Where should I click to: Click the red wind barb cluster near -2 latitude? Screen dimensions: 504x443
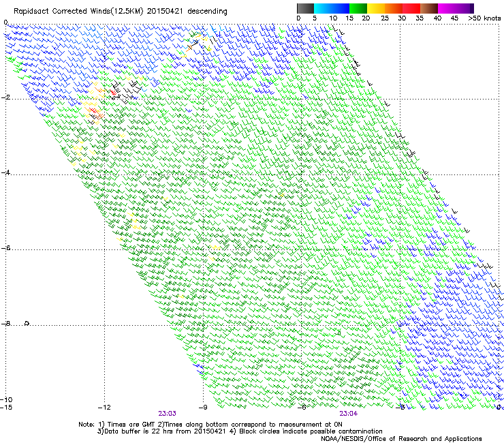click(x=113, y=92)
